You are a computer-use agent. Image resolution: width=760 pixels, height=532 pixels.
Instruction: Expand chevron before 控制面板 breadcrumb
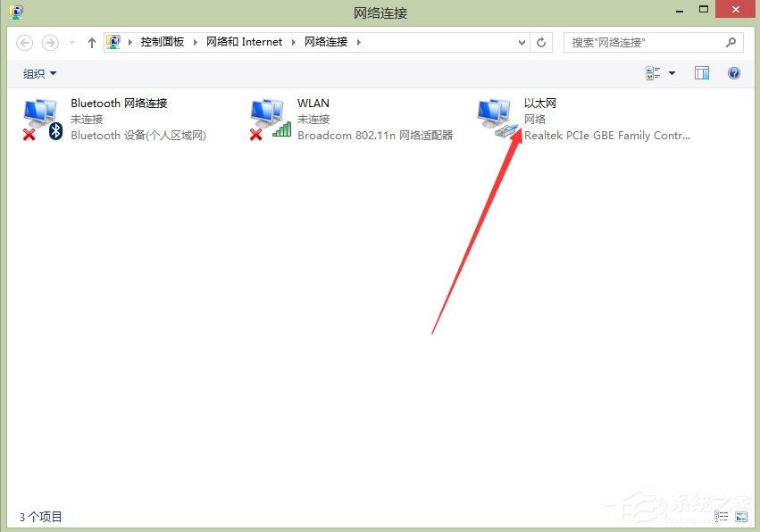[x=129, y=42]
